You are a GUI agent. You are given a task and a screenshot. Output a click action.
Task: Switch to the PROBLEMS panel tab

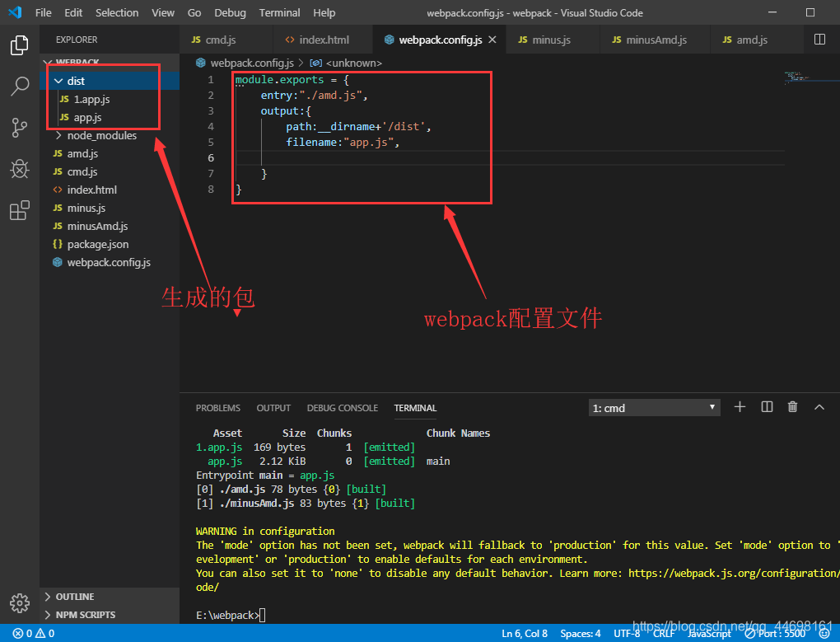[x=218, y=408]
